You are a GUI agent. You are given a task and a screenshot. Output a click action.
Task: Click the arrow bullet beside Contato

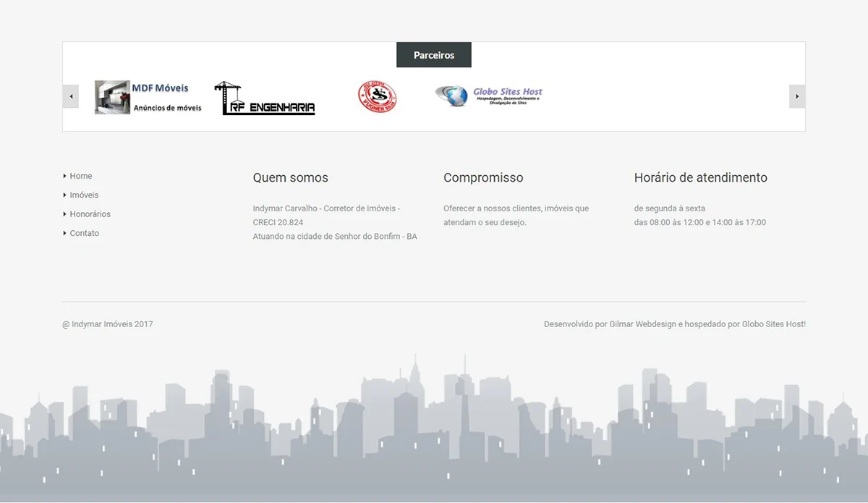click(65, 233)
